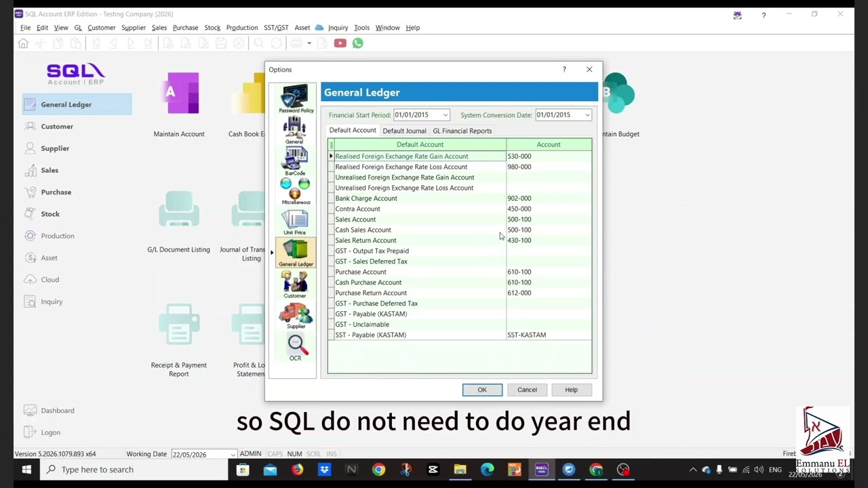Click Cancel in Options dialog
This screenshot has width=868, height=488.
point(527,390)
